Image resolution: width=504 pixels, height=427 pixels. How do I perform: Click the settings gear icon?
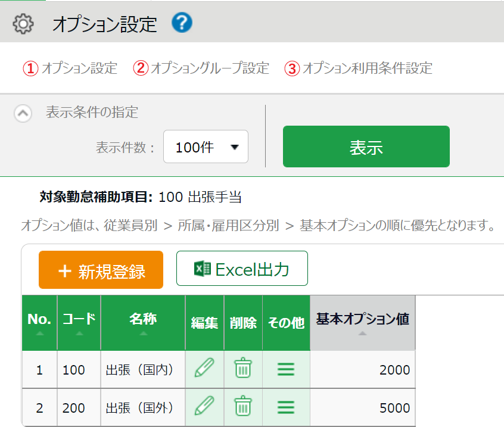(x=23, y=24)
